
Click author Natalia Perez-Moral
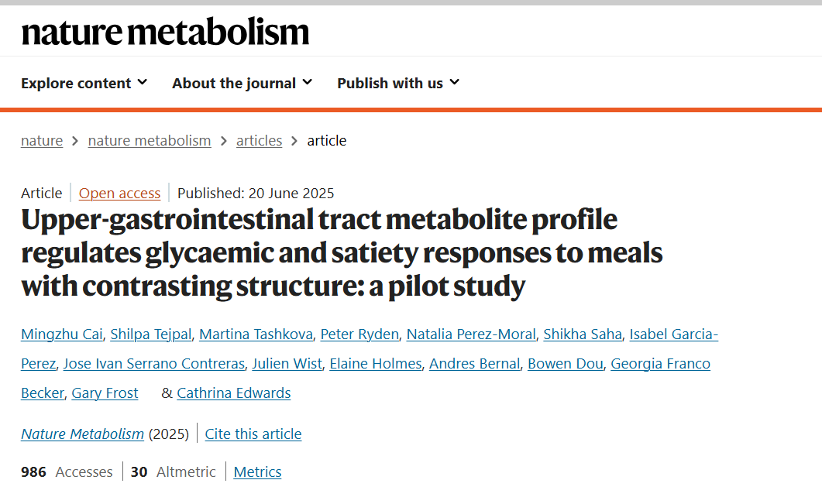tap(471, 334)
